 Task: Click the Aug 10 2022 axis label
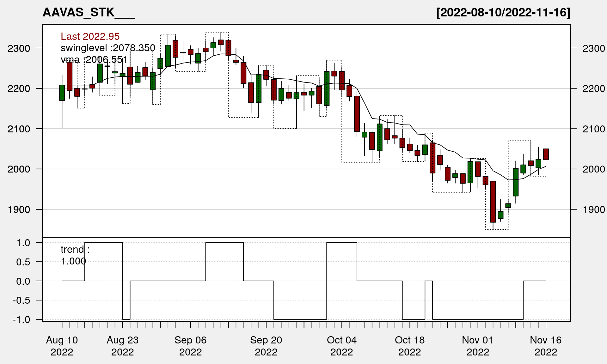(62, 346)
